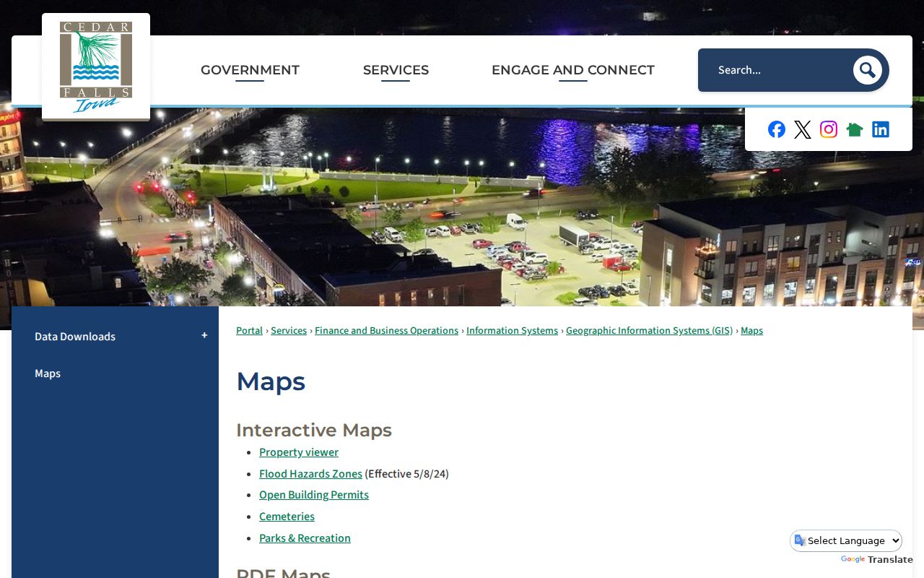Go to Information Systems breadcrumb
The image size is (924, 578).
pyautogui.click(x=512, y=331)
